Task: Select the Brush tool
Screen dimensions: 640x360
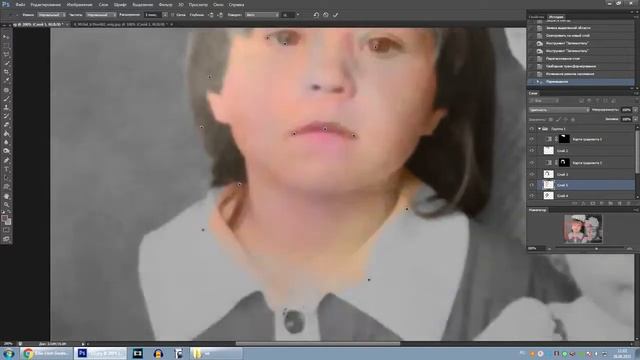Action: pyautogui.click(x=6, y=99)
